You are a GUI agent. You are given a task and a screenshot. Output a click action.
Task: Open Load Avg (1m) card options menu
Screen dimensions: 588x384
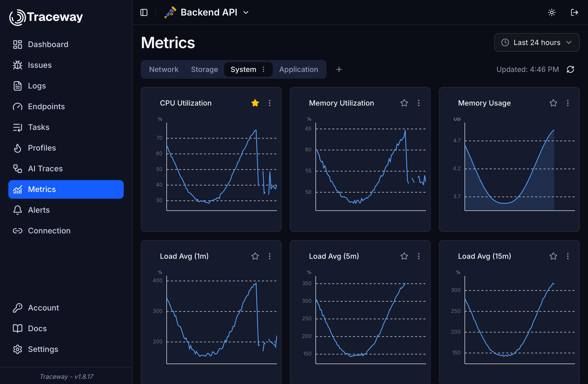click(x=270, y=256)
